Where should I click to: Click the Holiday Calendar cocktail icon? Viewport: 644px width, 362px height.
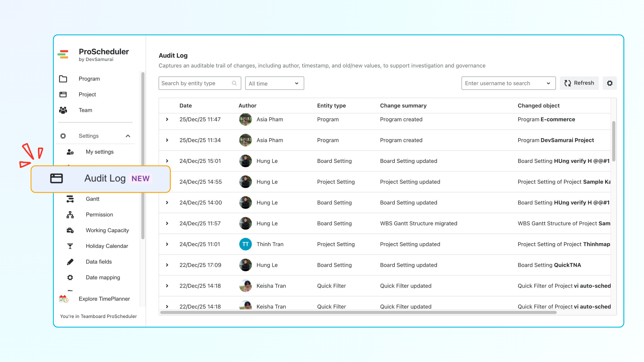pyautogui.click(x=70, y=246)
